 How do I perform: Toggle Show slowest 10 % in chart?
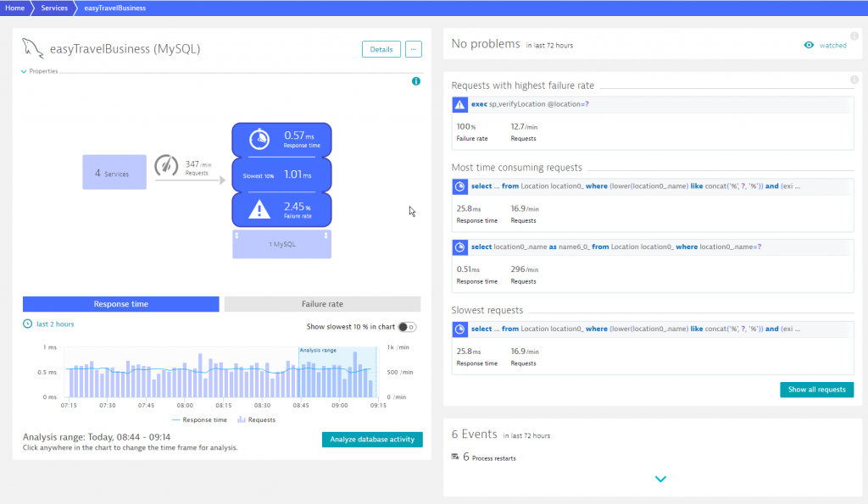point(407,327)
